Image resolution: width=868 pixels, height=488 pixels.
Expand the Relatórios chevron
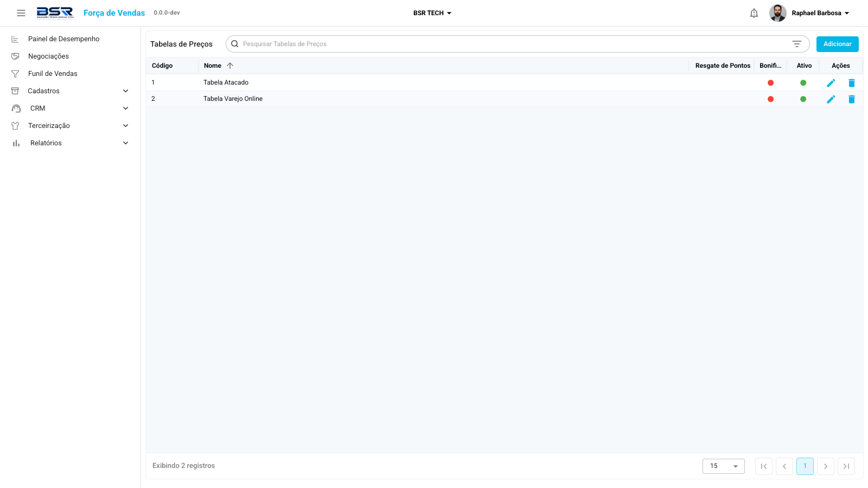(126, 143)
